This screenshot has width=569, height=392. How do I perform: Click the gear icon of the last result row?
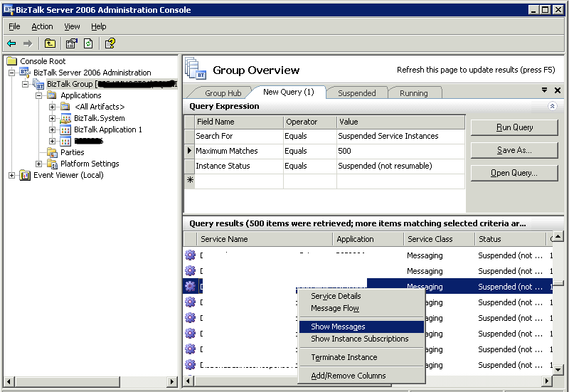click(x=190, y=364)
